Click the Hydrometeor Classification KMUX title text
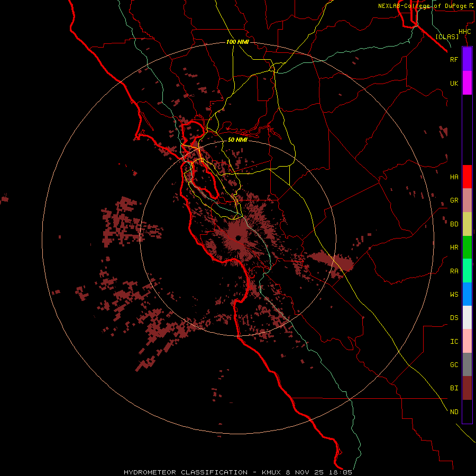This screenshot has height=476, width=476. tap(238, 472)
